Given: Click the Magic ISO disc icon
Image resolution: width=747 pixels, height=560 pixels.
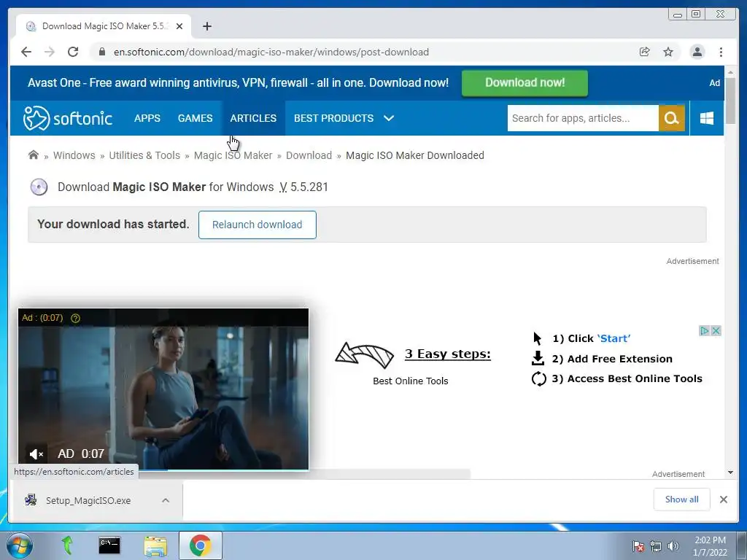Looking at the screenshot, I should [x=39, y=187].
